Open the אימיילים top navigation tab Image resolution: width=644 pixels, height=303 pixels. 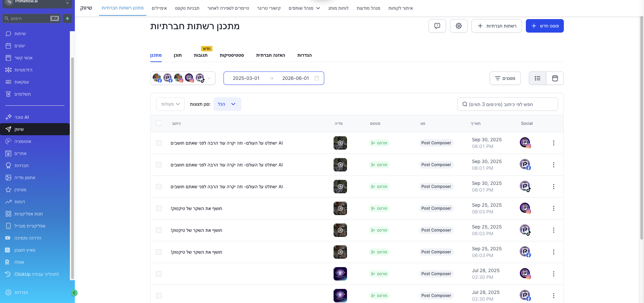coord(159,8)
